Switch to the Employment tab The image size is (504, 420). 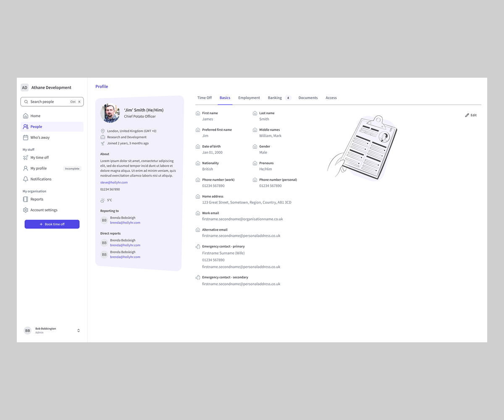[x=249, y=98]
